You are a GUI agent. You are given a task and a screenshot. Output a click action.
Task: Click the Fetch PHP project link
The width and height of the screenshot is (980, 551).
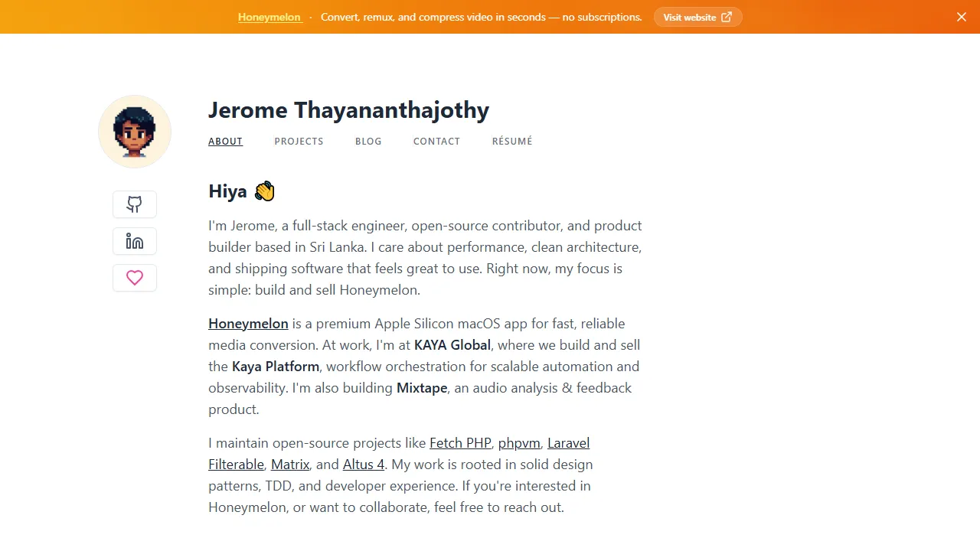click(459, 442)
